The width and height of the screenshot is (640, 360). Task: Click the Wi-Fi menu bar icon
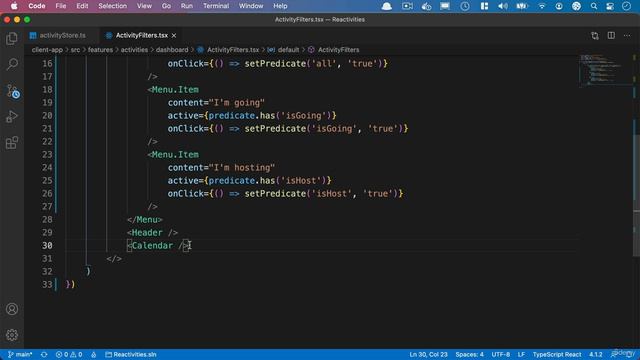(x=542, y=6)
